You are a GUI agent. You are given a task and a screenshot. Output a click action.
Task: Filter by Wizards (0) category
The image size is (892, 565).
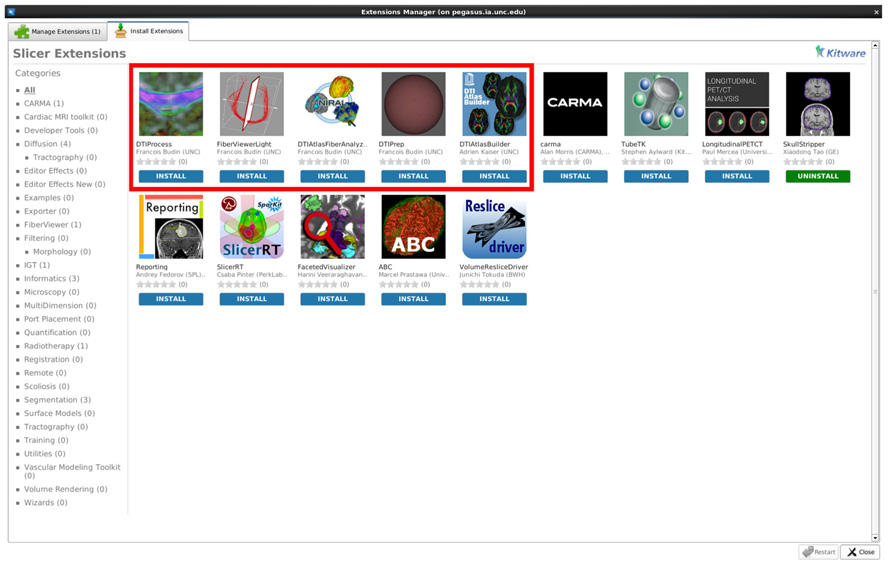(x=46, y=502)
